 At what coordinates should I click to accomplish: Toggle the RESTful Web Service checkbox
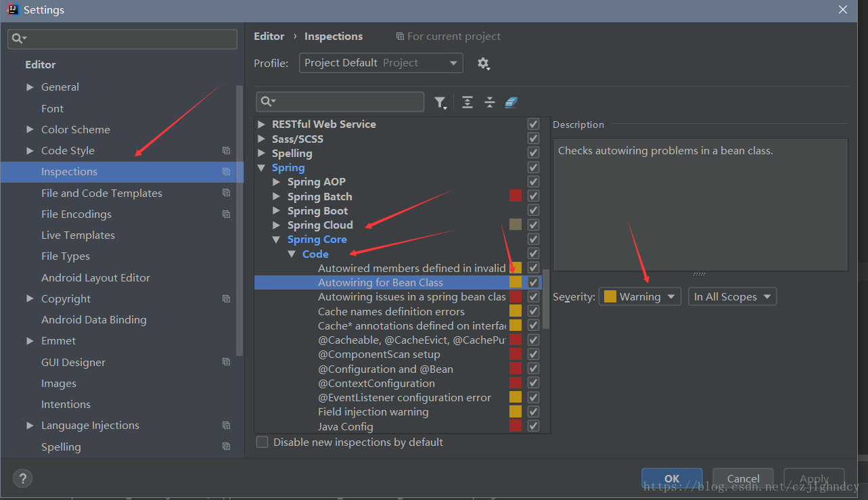pyautogui.click(x=533, y=124)
